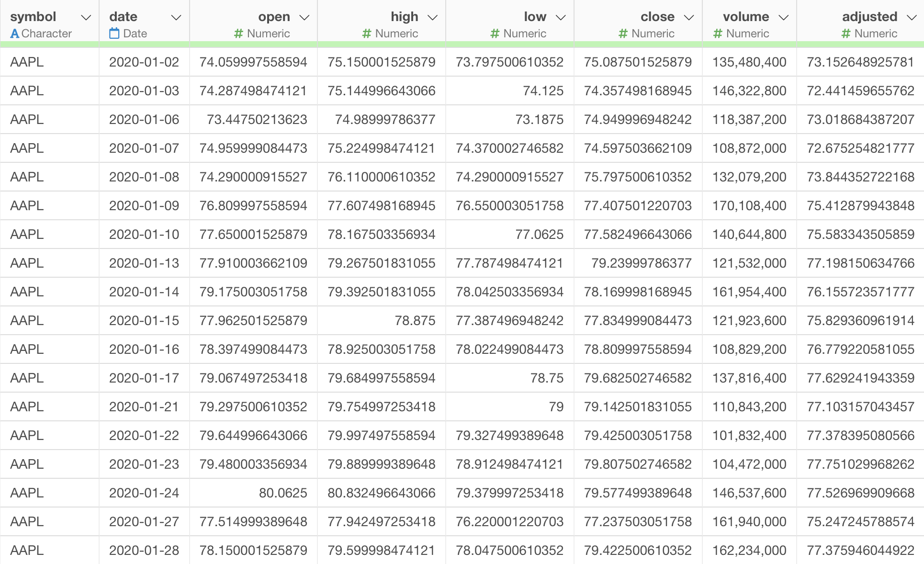The width and height of the screenshot is (924, 564).
Task: Click adjusted value 73.152648925781
Action: [x=861, y=62]
